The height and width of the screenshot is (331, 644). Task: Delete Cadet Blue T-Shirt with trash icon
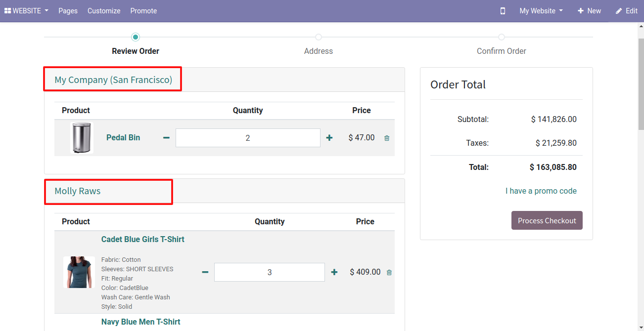389,273
